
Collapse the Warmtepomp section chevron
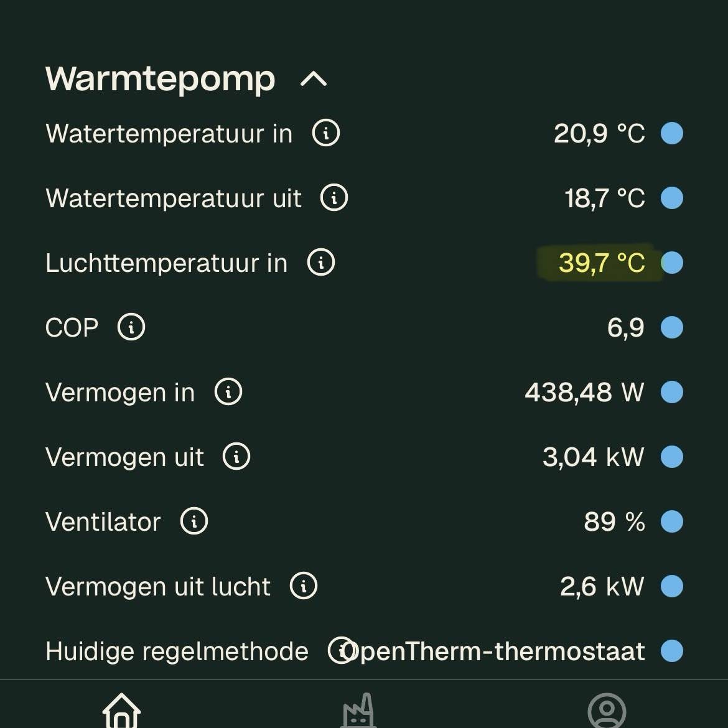[314, 79]
